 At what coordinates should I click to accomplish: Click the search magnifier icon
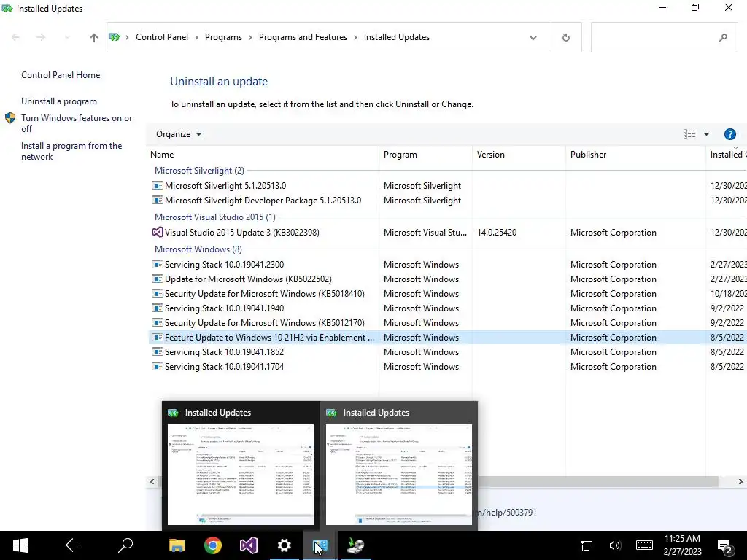pyautogui.click(x=723, y=37)
